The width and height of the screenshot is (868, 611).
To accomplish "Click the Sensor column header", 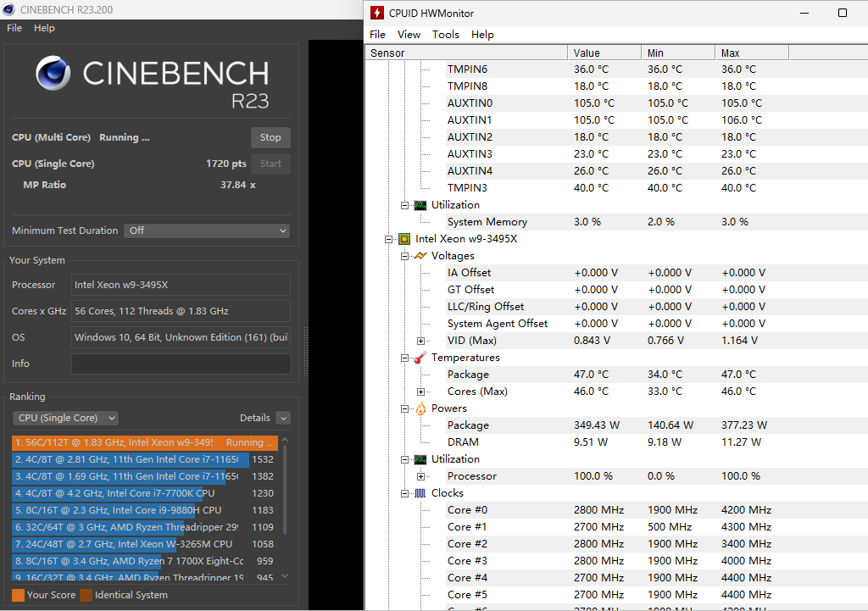I will pos(467,53).
